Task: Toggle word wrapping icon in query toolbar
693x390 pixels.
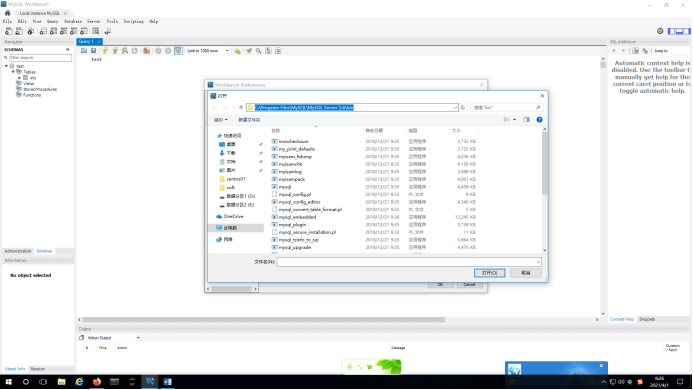Action: [278, 51]
